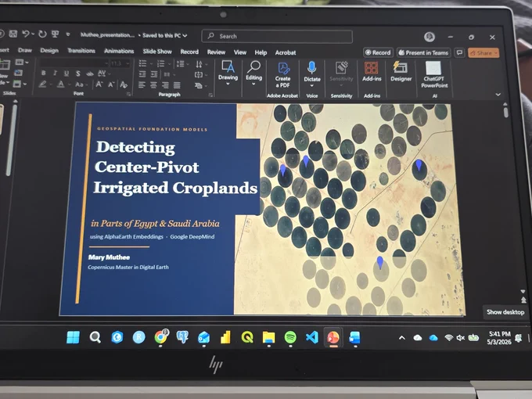Open the Comments pane icon
Viewport: 532px width, 399px height.
point(459,52)
